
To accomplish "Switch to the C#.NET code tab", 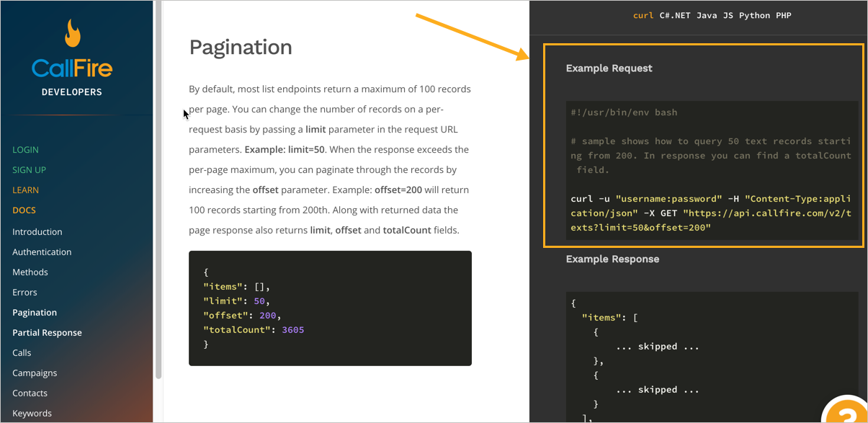I will pos(674,15).
